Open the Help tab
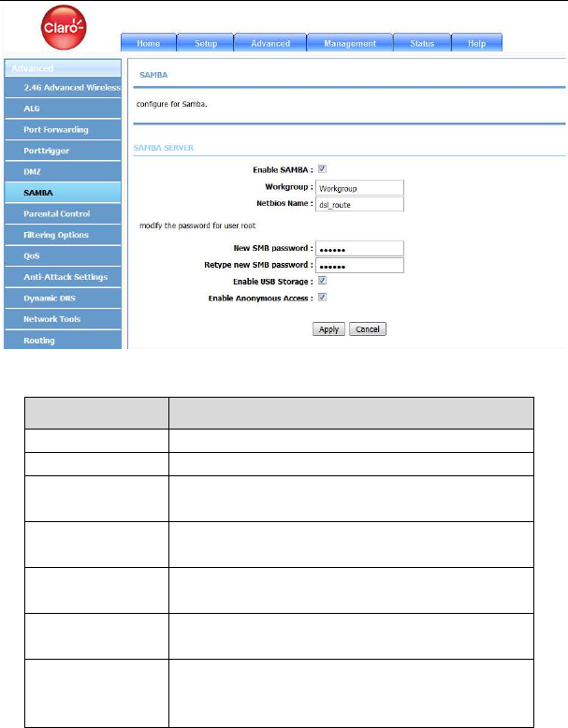This screenshot has height=728, width=568. coord(477,43)
